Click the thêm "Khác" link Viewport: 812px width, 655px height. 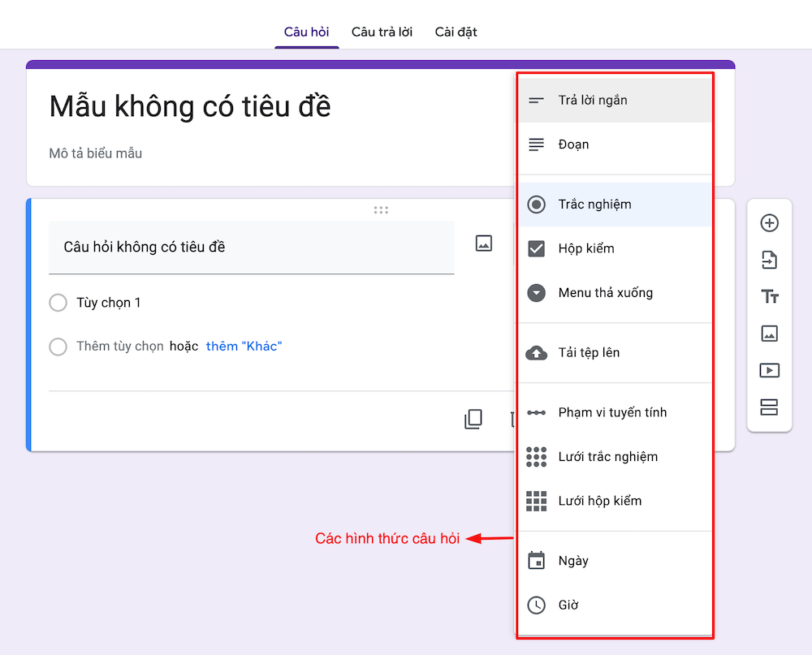point(244,346)
